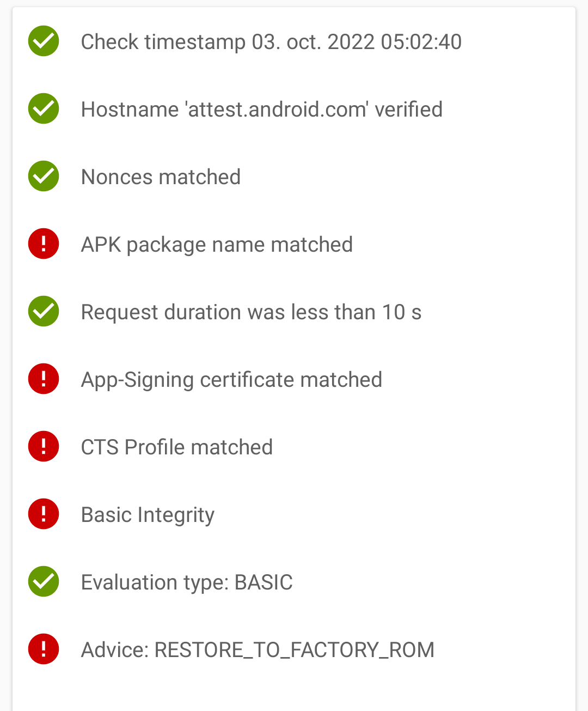Open the APK package name matched item
Viewport: 588px width, 711px height.
[217, 244]
